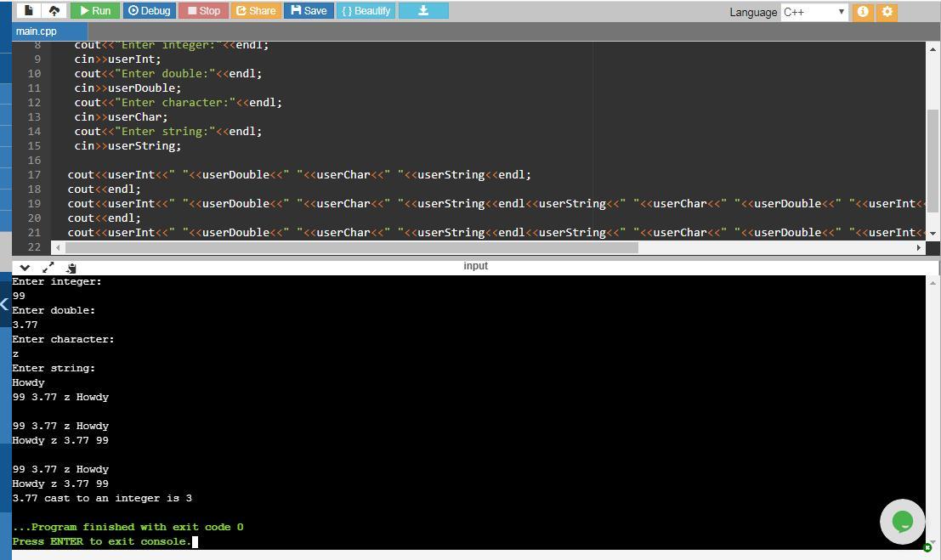941x560 pixels.
Task: Click 'Enter integer:' in the console output
Action: (x=57, y=281)
